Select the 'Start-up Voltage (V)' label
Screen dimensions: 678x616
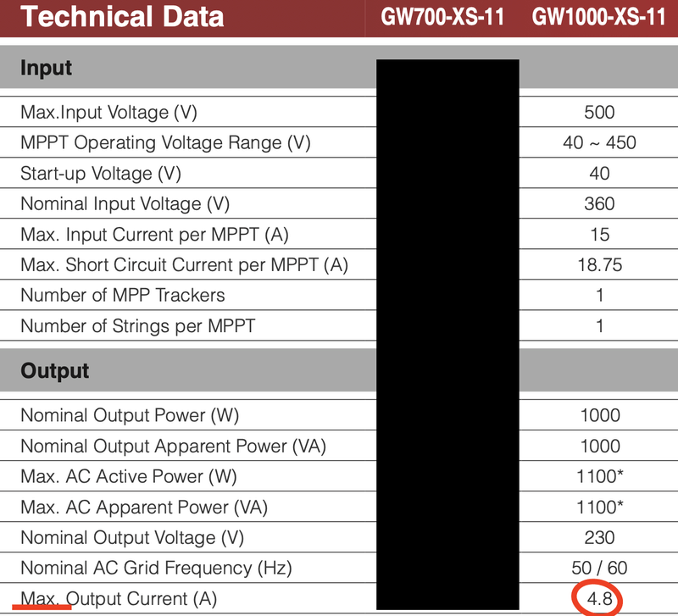click(x=101, y=174)
